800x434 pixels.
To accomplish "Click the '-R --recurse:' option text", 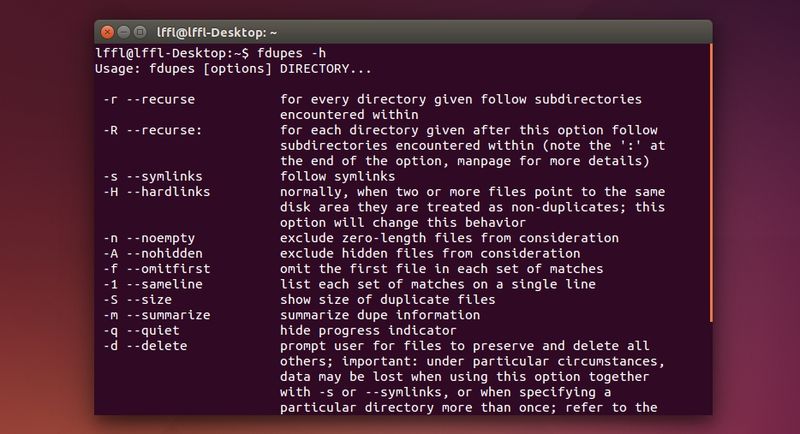I will coord(154,129).
